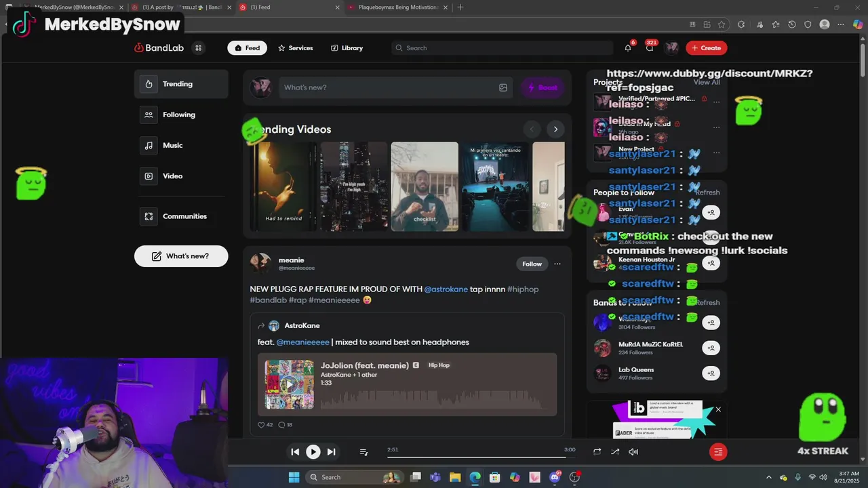Select the Feed tab
868x488 pixels.
point(248,48)
